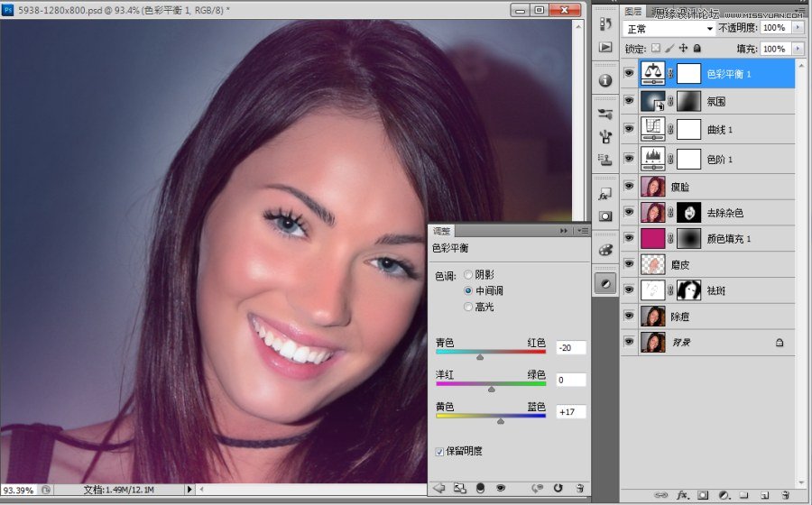Return to adjustment list arrow icon
The width and height of the screenshot is (812, 505).
[x=439, y=488]
